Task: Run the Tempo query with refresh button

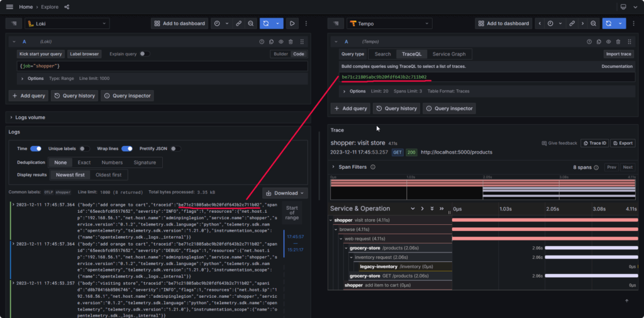Action: tap(609, 23)
